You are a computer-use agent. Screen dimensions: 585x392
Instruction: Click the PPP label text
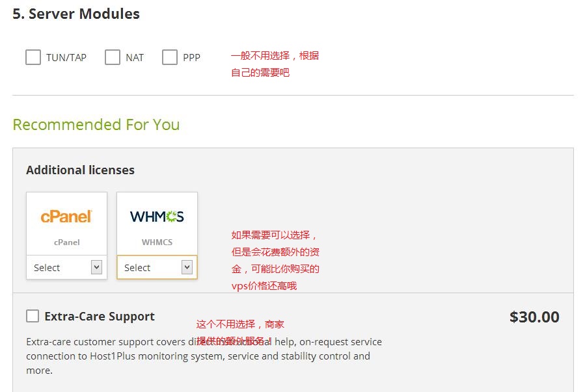(191, 58)
